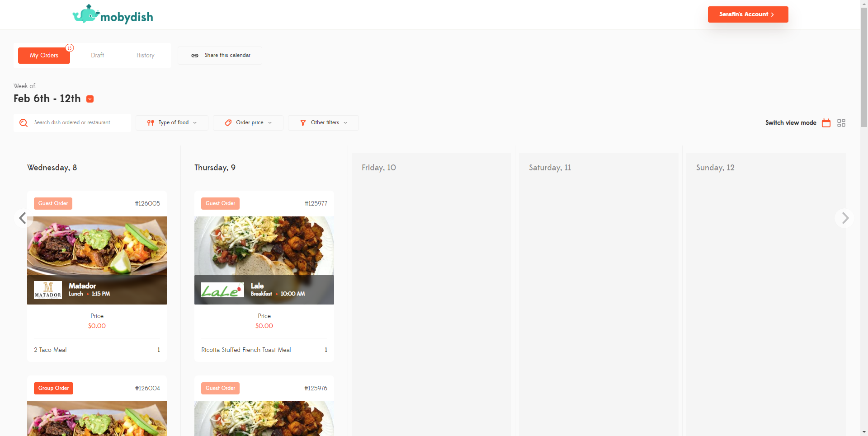Switch to the Draft tab
868x436 pixels.
tap(98, 55)
